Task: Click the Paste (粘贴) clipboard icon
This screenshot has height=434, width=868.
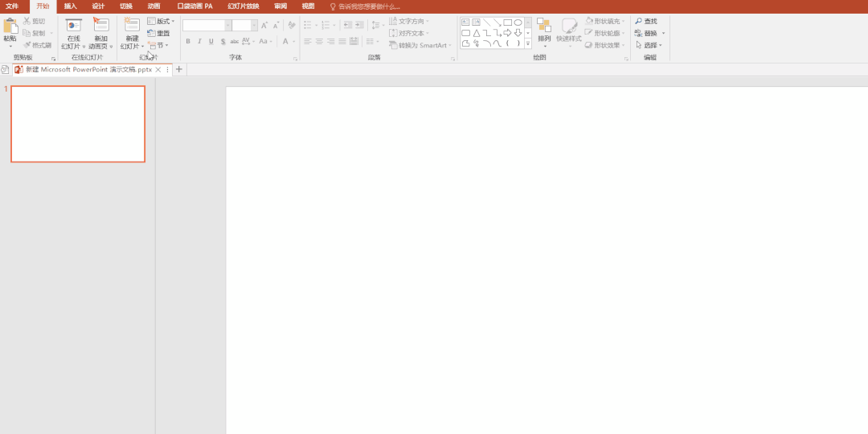Action: (x=10, y=26)
